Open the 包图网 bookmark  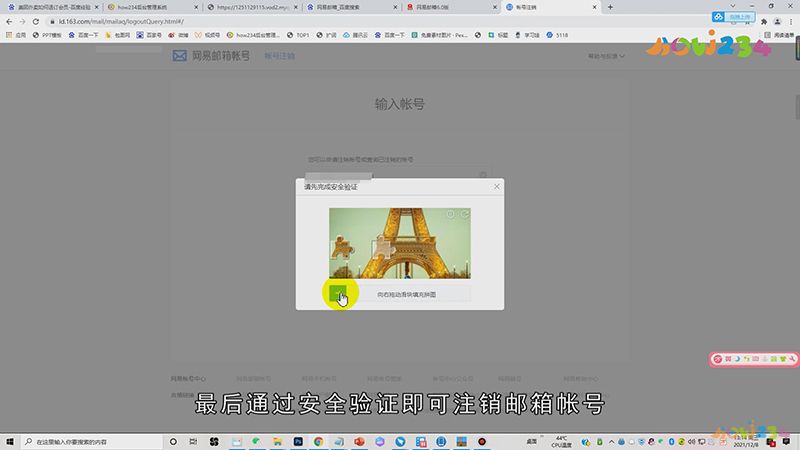coord(117,35)
